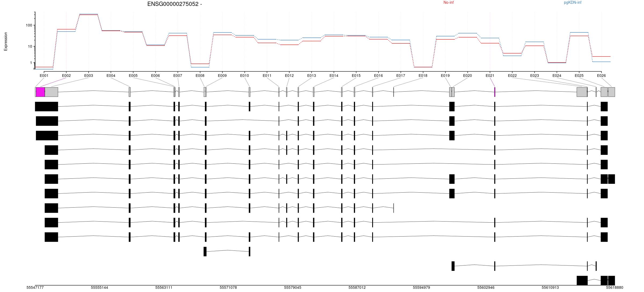Screen dimensions: 644x292
Task: Select the E021 exon label
Action: click(490, 76)
